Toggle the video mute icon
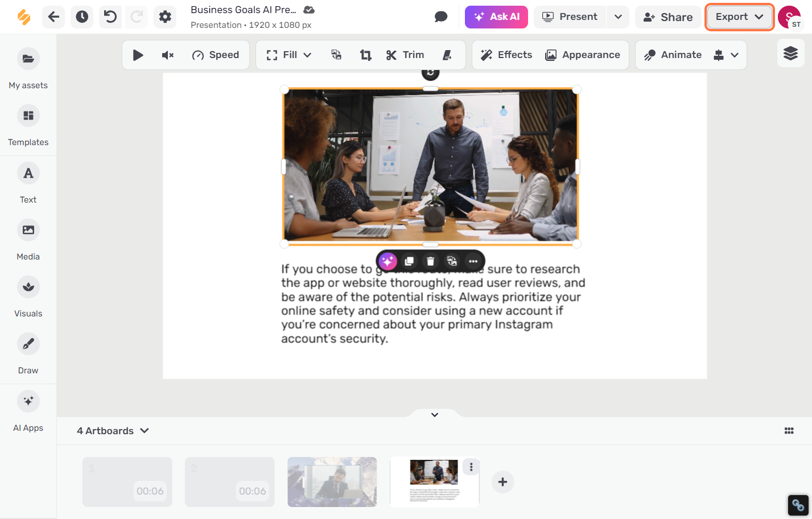The height and width of the screenshot is (519, 812). 168,55
